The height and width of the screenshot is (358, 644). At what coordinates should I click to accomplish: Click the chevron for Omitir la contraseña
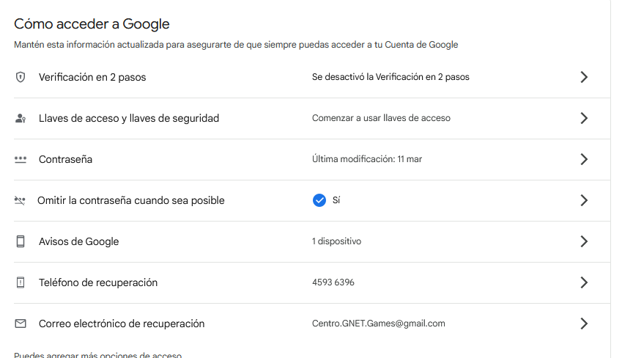[x=584, y=200]
